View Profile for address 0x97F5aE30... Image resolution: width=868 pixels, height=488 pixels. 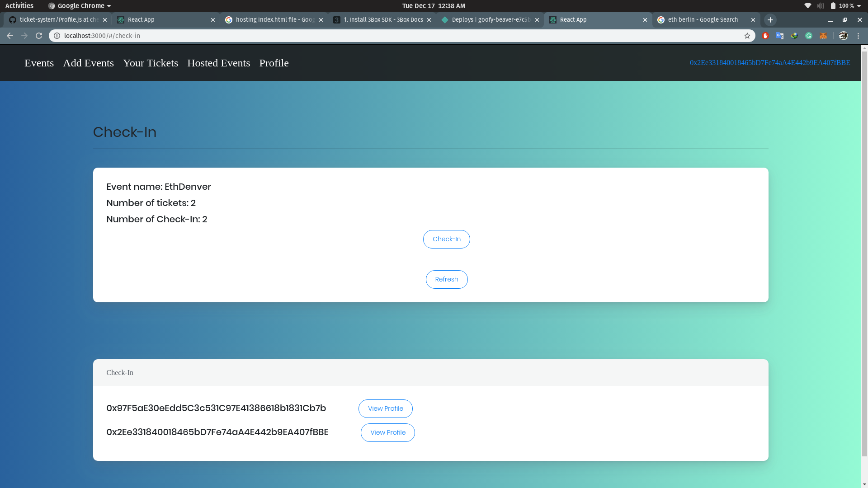click(x=385, y=408)
